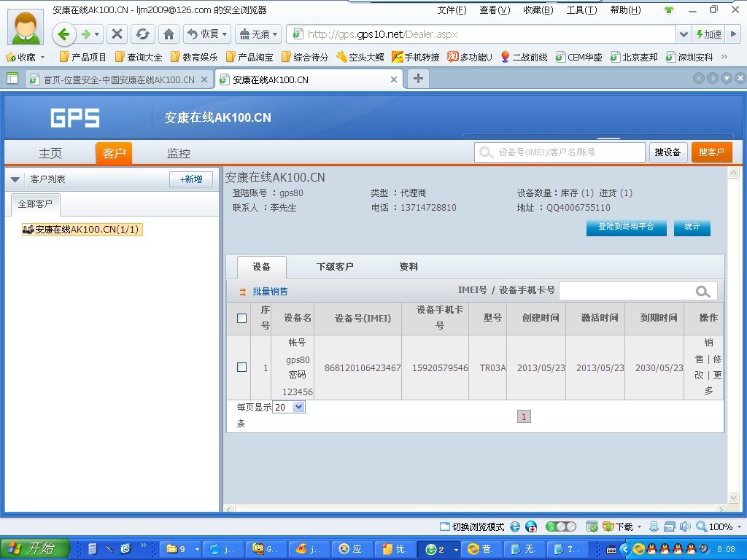The image size is (747, 560).
Task: Click the browser address bar
Action: (481, 34)
